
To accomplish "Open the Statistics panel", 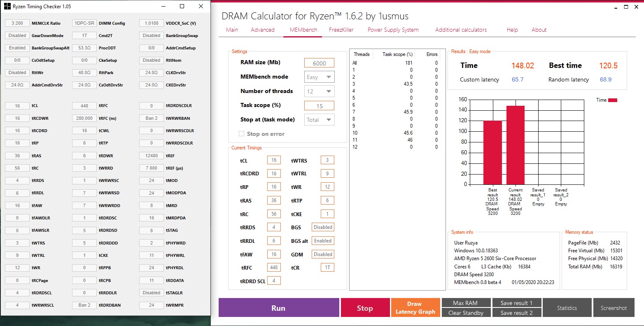I will point(567,308).
